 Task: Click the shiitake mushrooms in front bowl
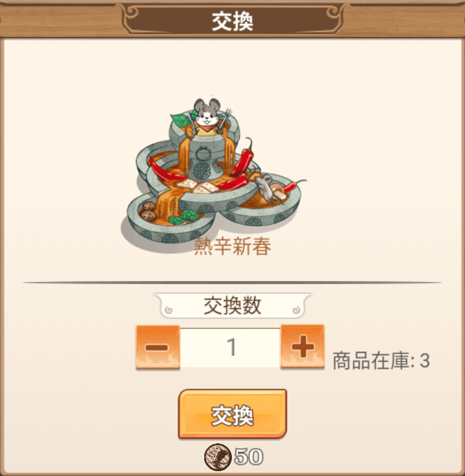click(148, 212)
